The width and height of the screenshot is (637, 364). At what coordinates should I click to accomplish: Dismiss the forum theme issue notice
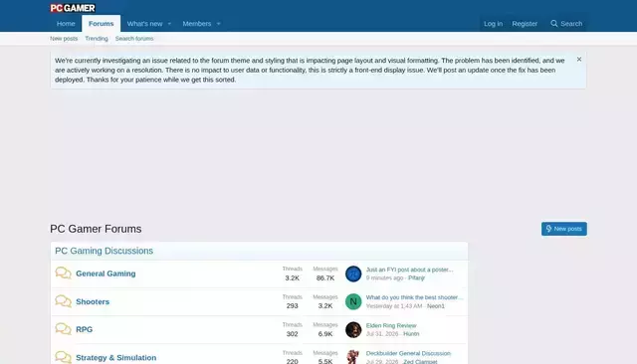click(579, 60)
